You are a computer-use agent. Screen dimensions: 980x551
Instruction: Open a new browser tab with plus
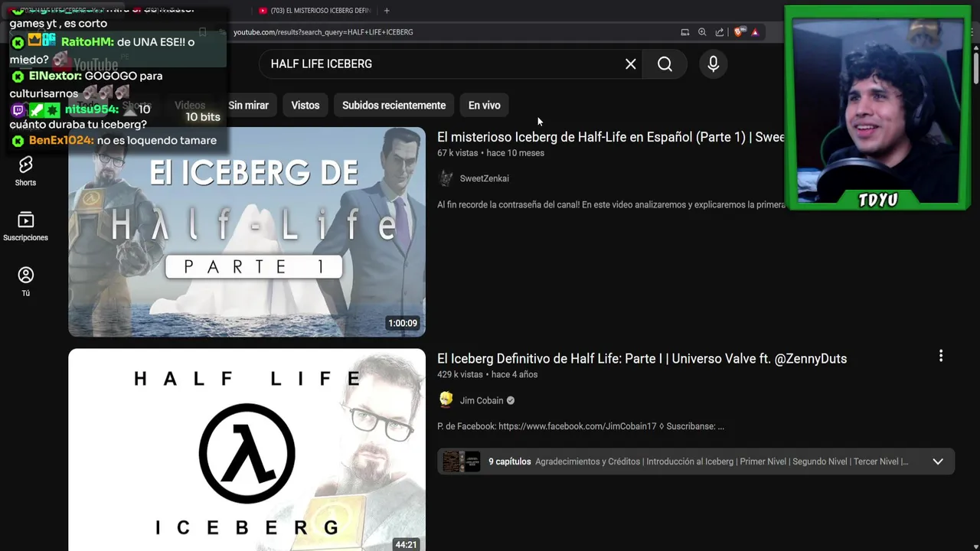(x=387, y=11)
